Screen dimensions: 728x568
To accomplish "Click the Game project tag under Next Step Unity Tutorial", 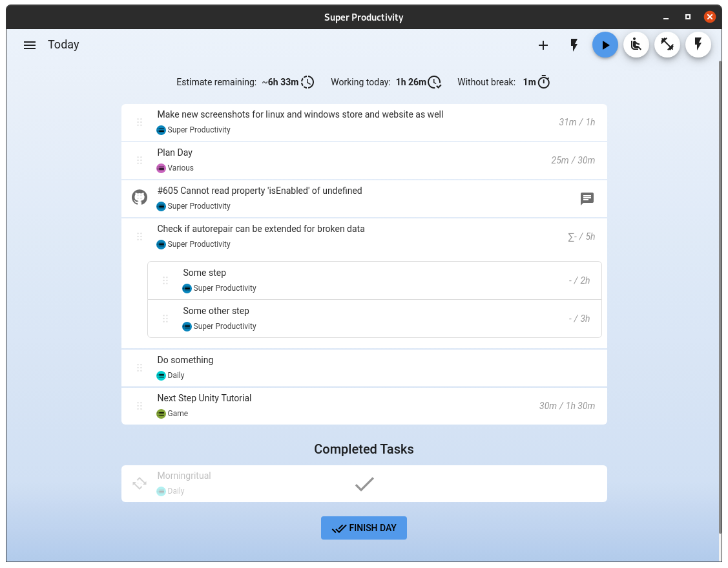I will pyautogui.click(x=172, y=413).
